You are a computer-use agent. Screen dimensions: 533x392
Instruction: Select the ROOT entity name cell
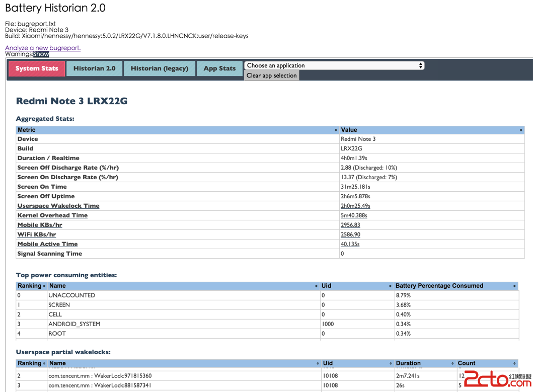tap(57, 334)
